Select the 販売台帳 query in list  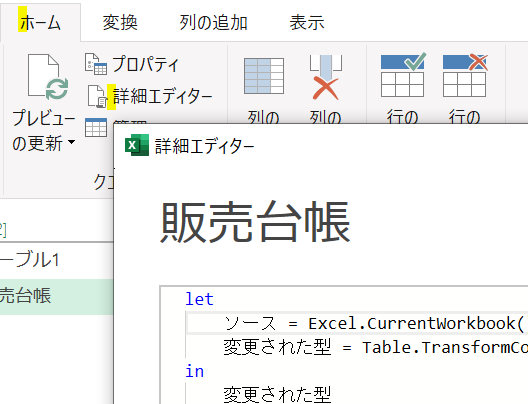[x=57, y=296]
